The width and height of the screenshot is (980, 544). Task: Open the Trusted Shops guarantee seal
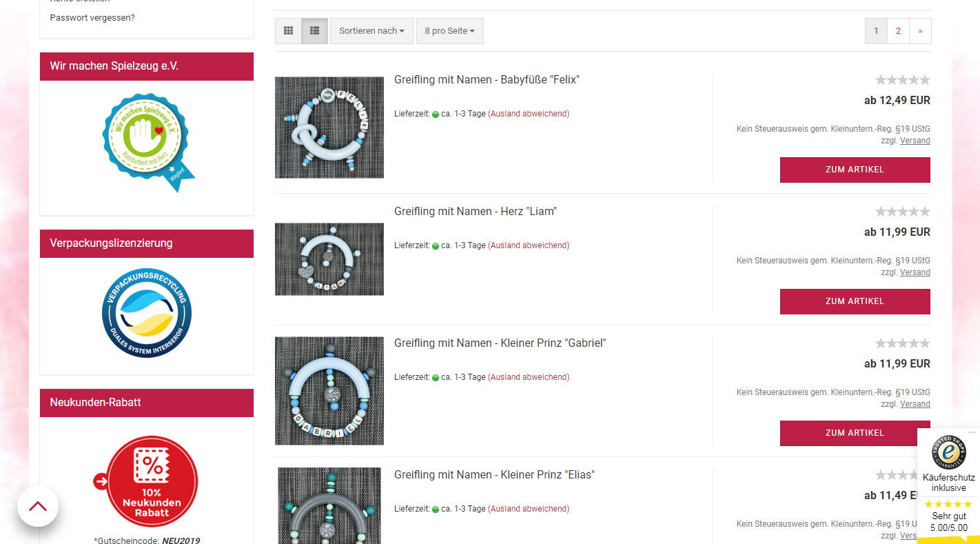point(949,452)
